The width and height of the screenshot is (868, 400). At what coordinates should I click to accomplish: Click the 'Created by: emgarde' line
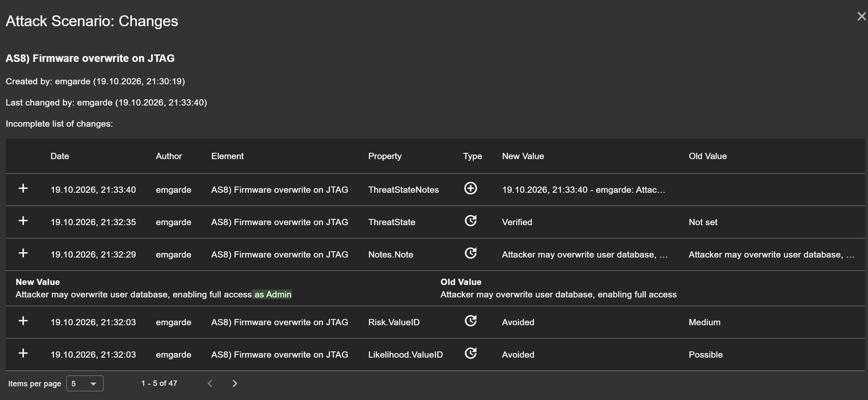(x=95, y=81)
